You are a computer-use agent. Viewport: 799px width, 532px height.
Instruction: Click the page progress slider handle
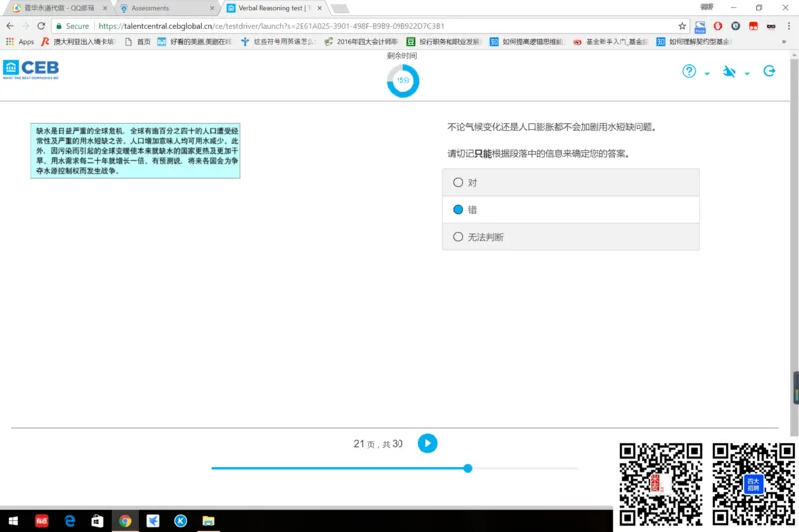[x=468, y=468]
